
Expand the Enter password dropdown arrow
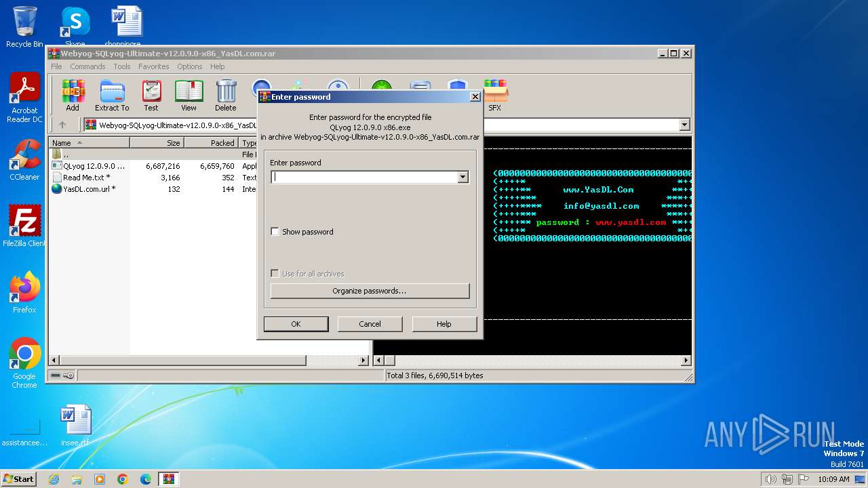click(462, 177)
